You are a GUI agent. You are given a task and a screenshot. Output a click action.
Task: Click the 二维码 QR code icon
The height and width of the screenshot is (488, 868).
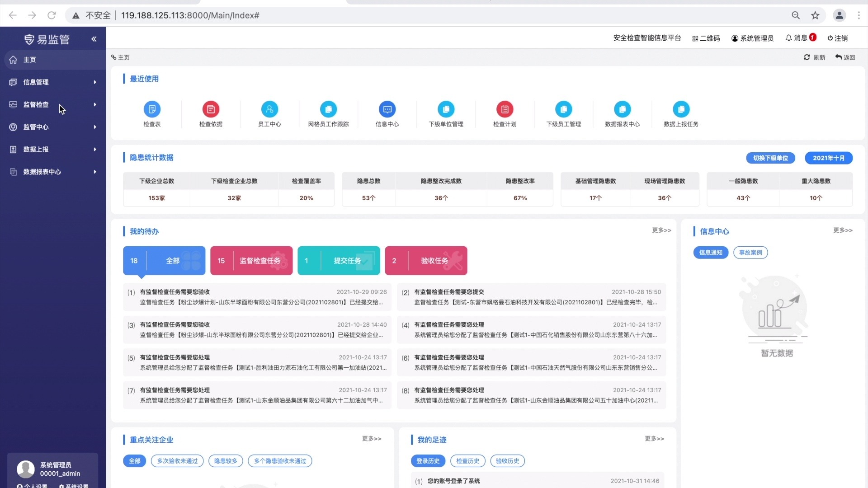pyautogui.click(x=695, y=38)
